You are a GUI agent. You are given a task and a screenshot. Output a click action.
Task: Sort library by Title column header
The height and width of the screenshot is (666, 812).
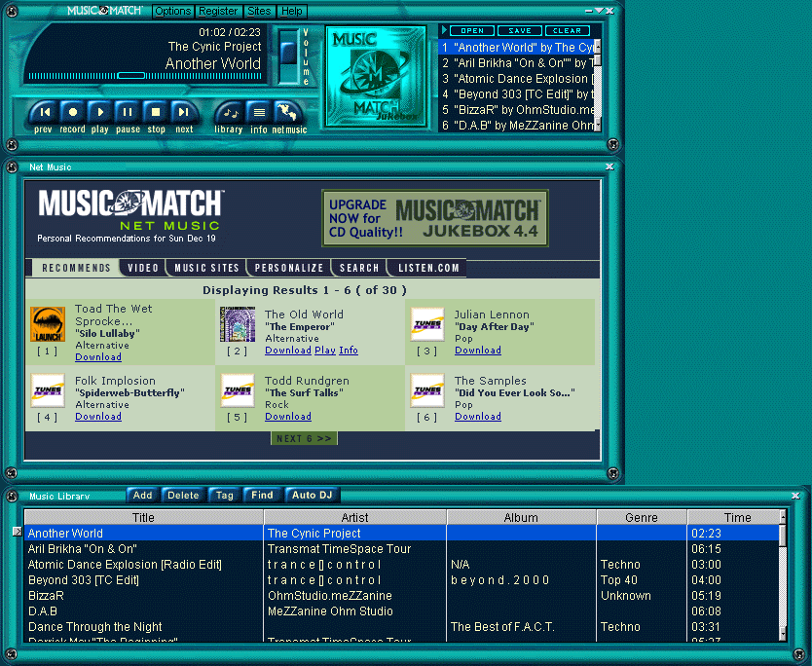[x=143, y=517]
